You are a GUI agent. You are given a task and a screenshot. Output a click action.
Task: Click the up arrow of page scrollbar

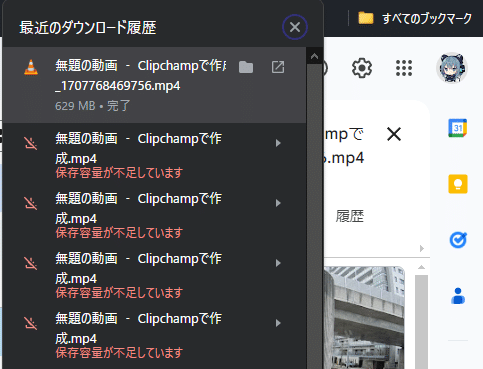421,267
